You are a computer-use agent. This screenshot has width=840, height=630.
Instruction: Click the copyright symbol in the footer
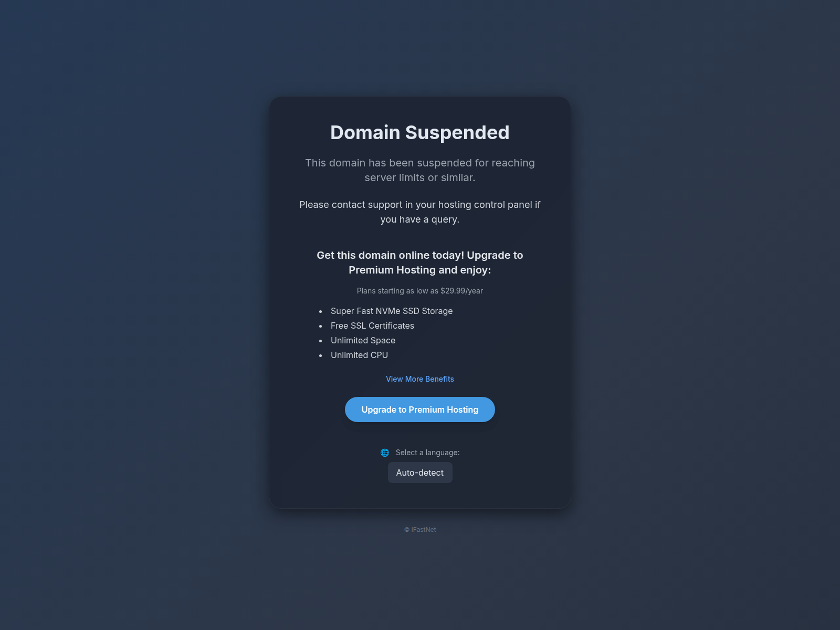point(407,530)
